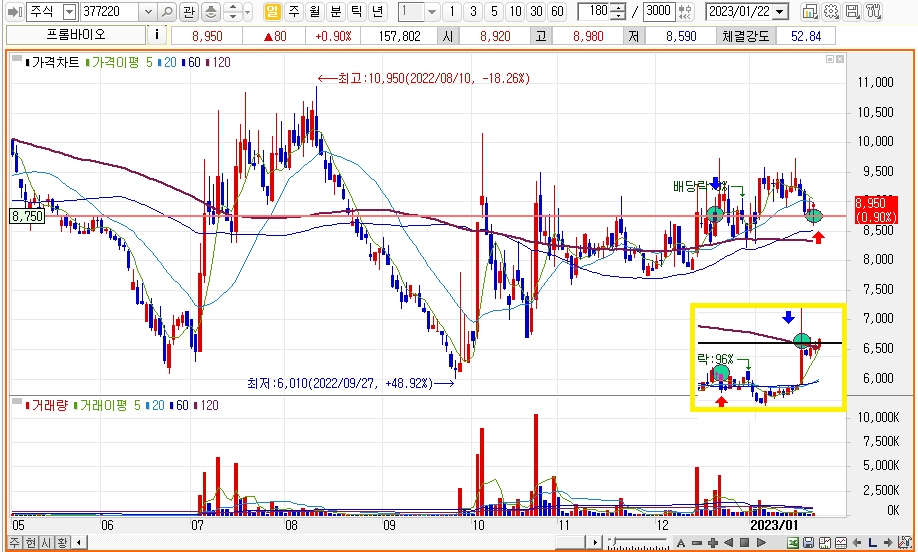Viewport: 918px width, 552px height.
Task: Open chart settings gear icon
Action: tap(831, 11)
